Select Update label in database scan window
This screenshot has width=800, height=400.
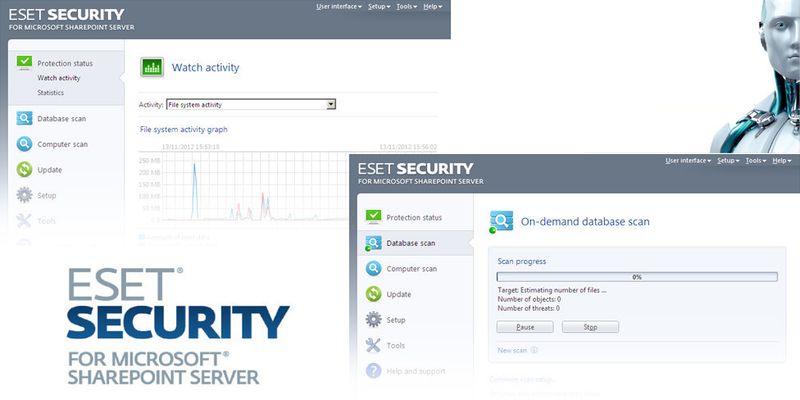click(399, 294)
